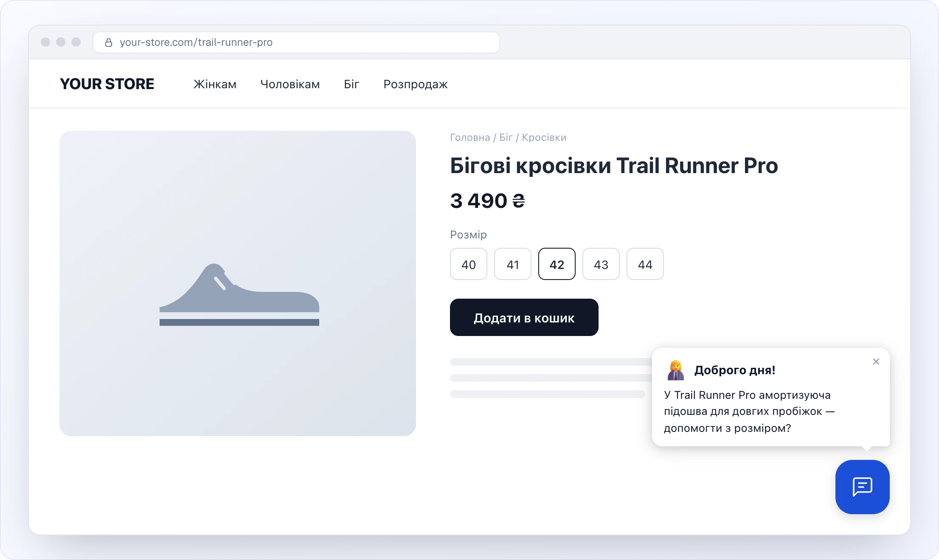Select shoe size 44
The height and width of the screenshot is (560, 939).
coord(645,264)
